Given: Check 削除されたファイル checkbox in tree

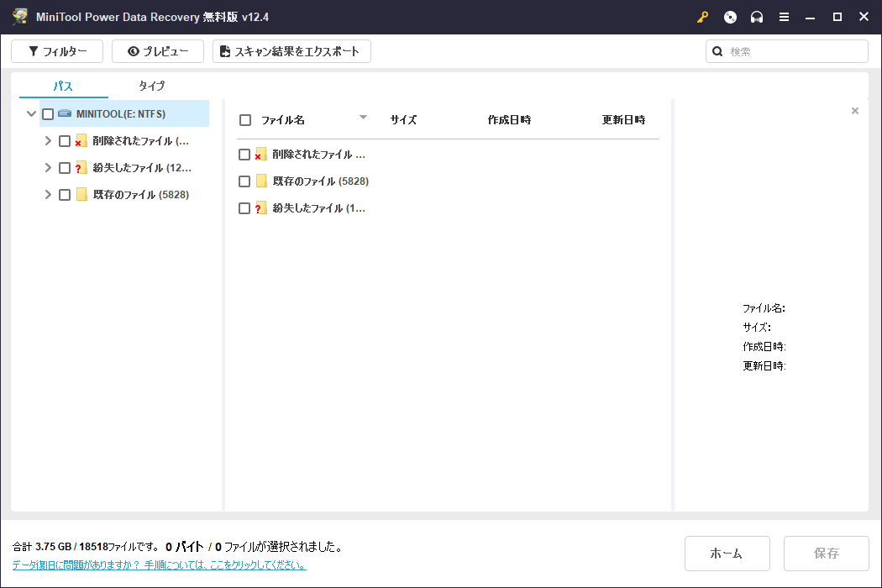Looking at the screenshot, I should coord(65,141).
